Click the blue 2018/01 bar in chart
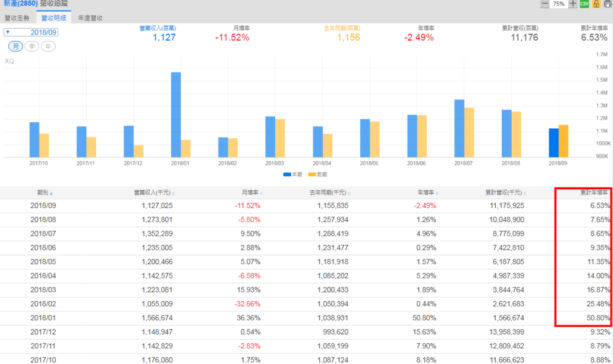 (x=176, y=115)
